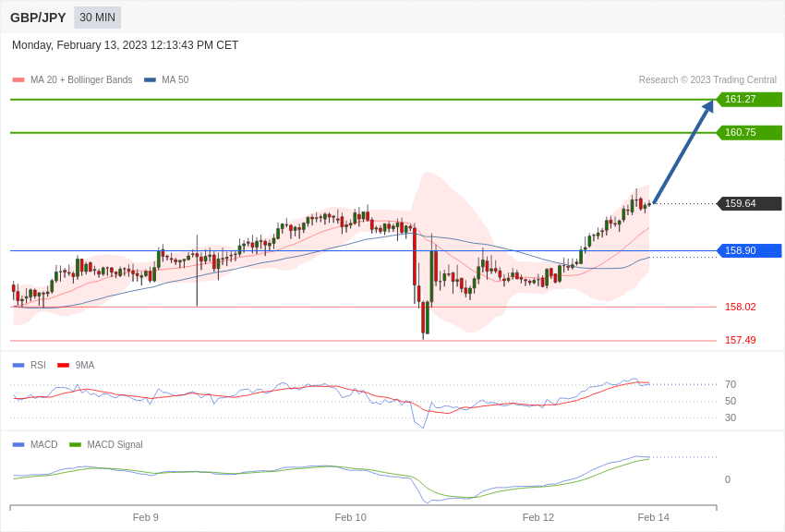Click the Research © 2023 Trading Central credit
The width and height of the screenshot is (785, 532).
point(707,80)
